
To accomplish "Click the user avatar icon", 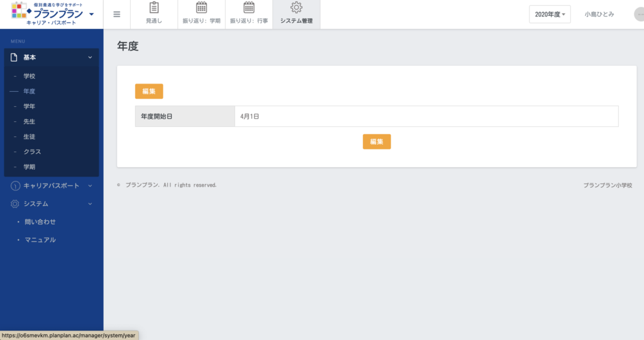I will pos(640,14).
